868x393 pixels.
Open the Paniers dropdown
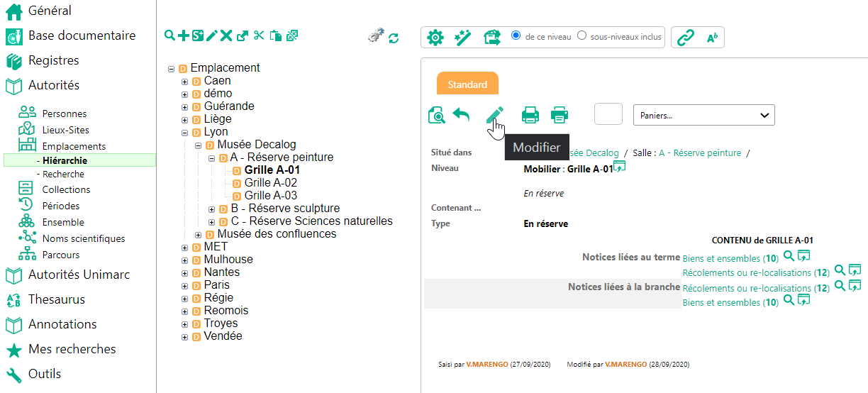point(703,115)
